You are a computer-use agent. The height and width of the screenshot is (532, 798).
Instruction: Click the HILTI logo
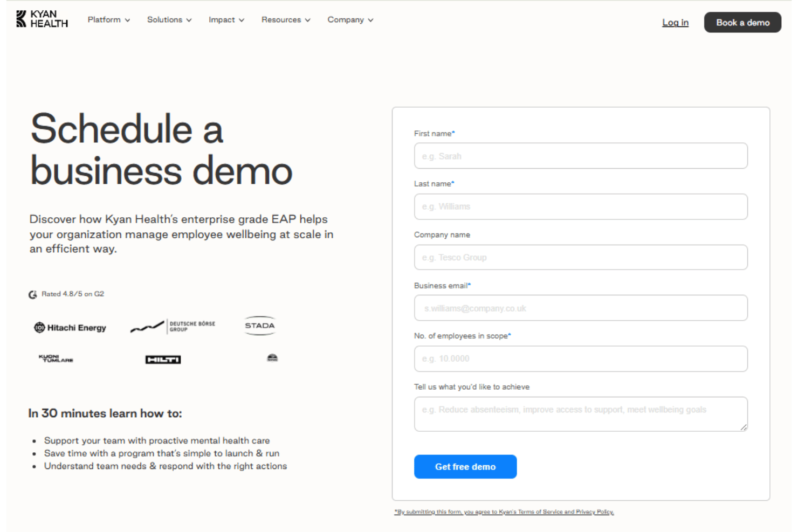pos(163,360)
